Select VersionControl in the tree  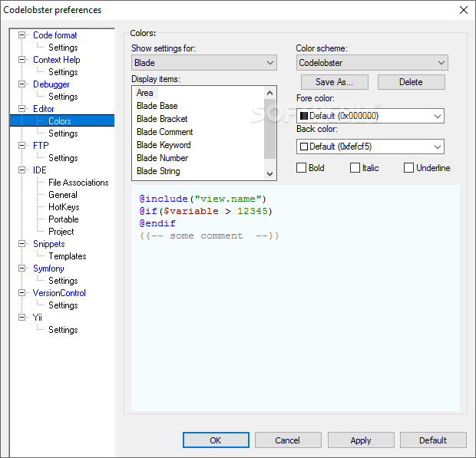(x=59, y=293)
